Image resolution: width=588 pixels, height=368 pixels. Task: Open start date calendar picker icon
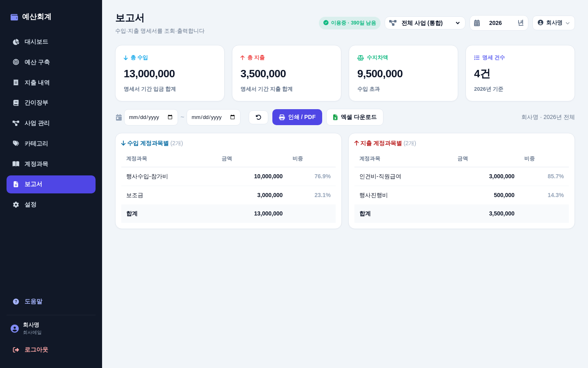170,117
